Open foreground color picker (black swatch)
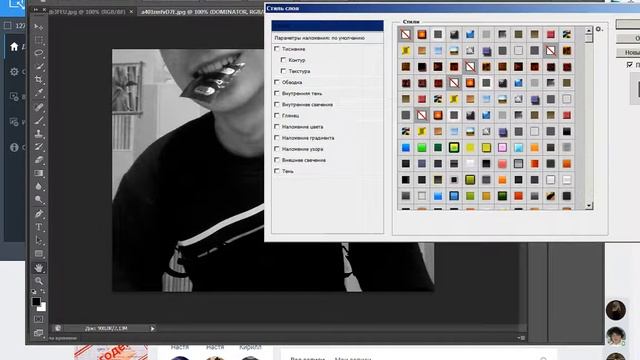This screenshot has height=360, width=640. (x=36, y=301)
